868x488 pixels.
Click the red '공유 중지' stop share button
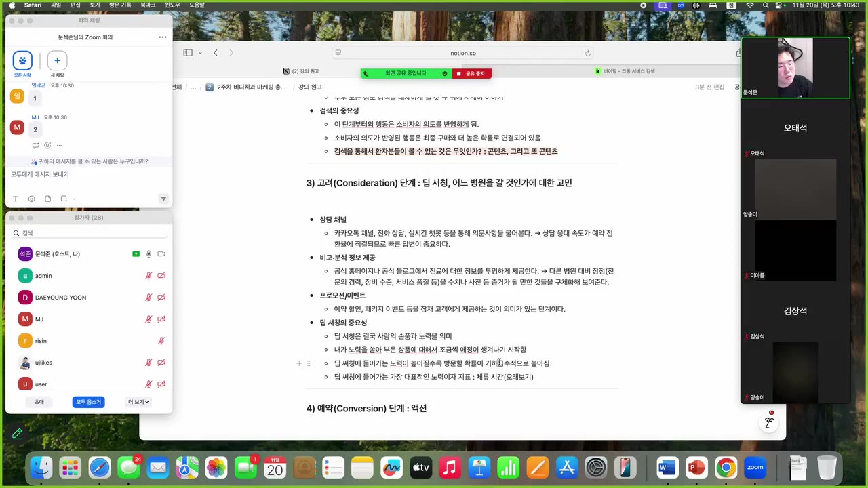471,73
